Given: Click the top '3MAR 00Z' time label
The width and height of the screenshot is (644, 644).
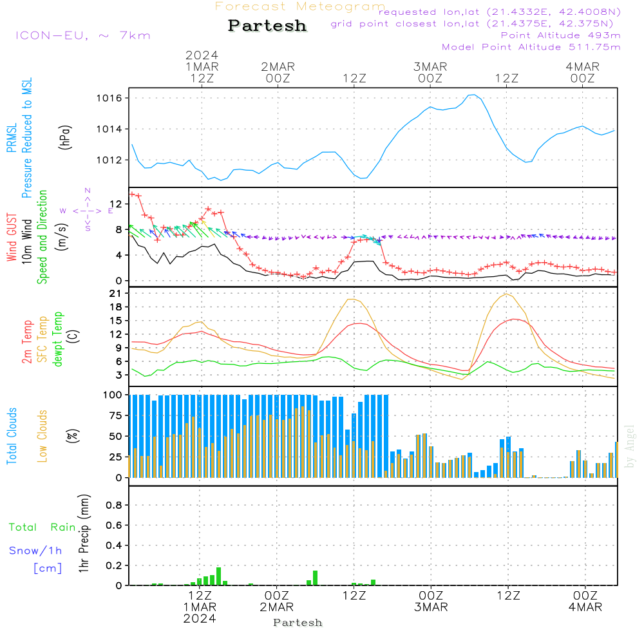Looking at the screenshot, I should click(430, 72).
